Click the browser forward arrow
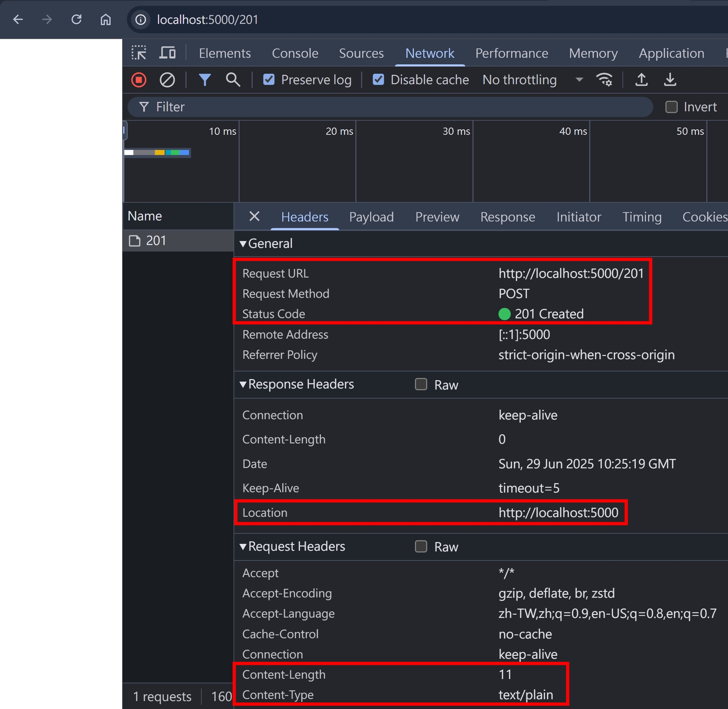This screenshot has width=728, height=709. click(47, 20)
